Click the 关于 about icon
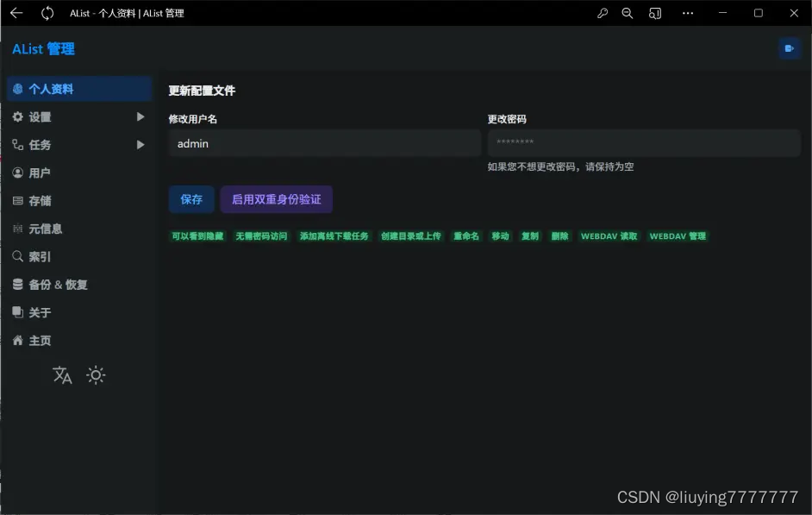Image resolution: width=812 pixels, height=515 pixels. [x=17, y=312]
